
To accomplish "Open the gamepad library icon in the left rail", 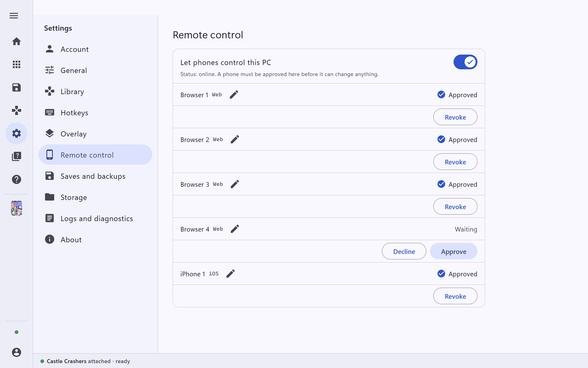I will point(17,110).
